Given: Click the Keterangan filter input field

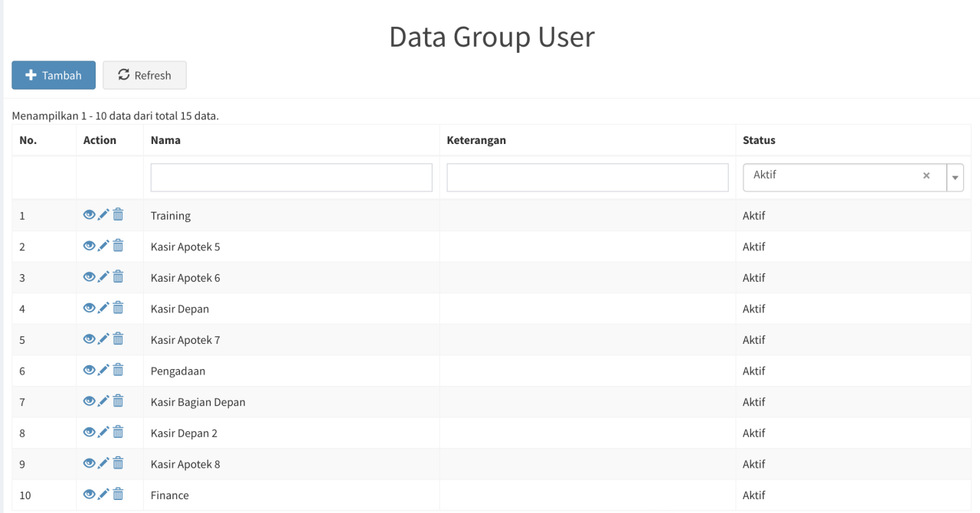Looking at the screenshot, I should [x=586, y=177].
